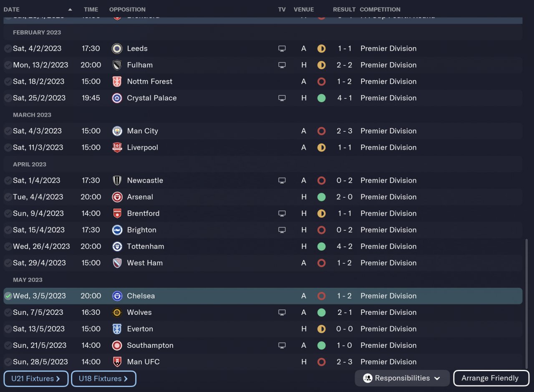This screenshot has height=392, width=534.
Task: Click the Arsenal club crest icon
Action: pyautogui.click(x=117, y=197)
